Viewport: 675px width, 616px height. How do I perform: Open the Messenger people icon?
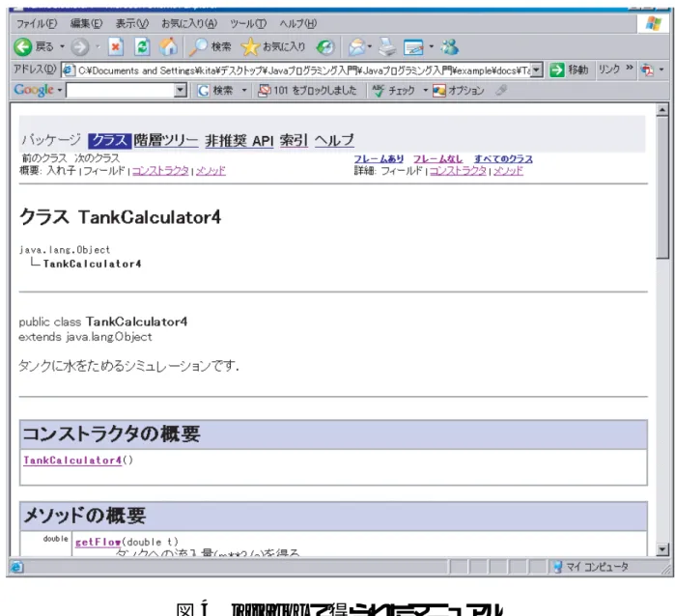point(449,46)
